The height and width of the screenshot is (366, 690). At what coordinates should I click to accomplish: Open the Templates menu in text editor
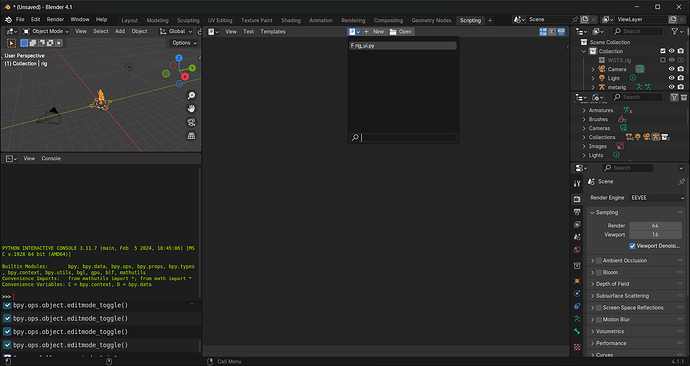coord(273,32)
